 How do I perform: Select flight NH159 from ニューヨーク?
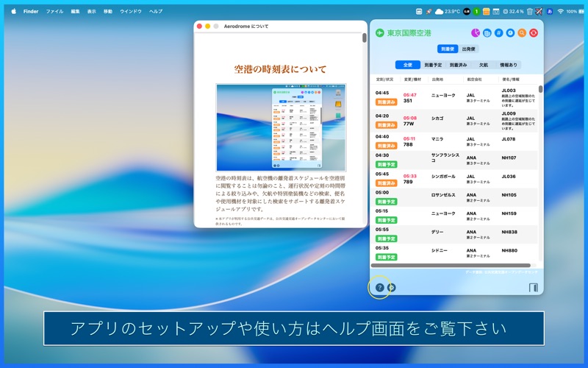[455, 216]
